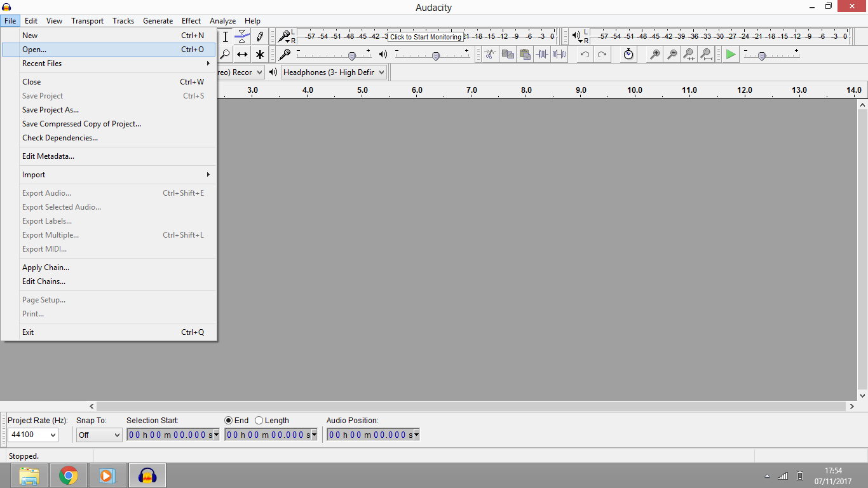Click the Redo arrow icon
Screen dimensions: 868x488
point(602,55)
